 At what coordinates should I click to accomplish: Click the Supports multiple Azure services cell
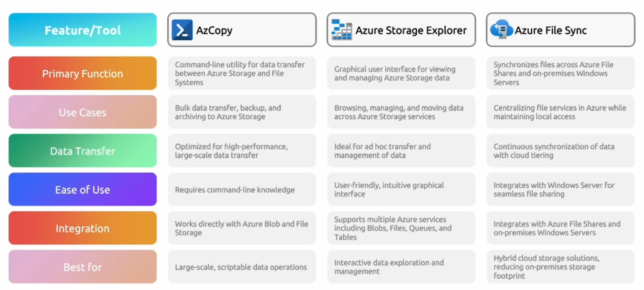click(401, 228)
